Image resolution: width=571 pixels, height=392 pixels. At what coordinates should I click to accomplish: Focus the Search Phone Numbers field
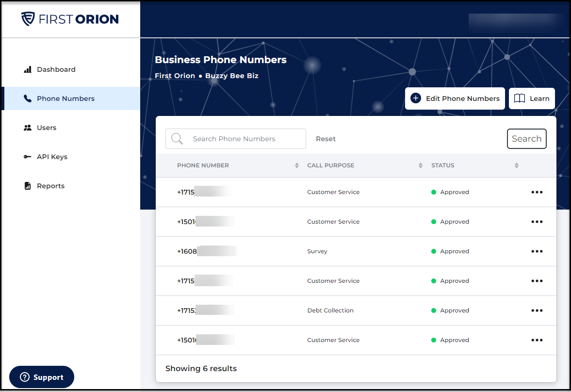(236, 139)
